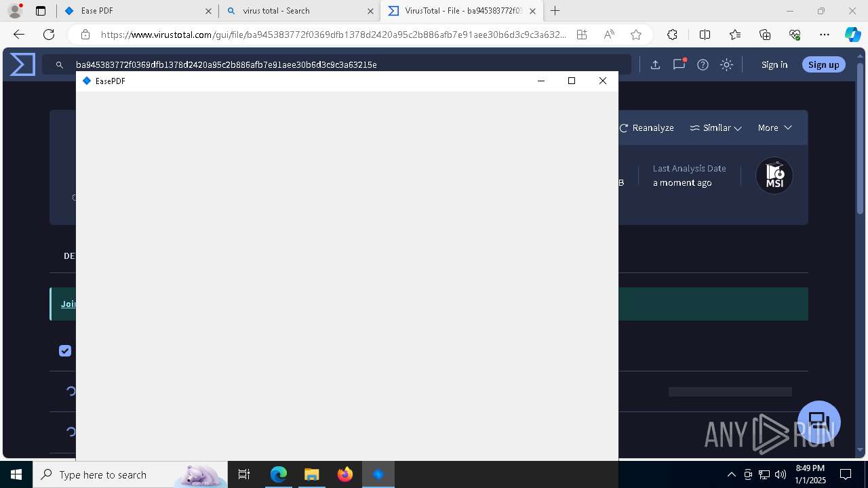Open the app available icon in address bar
Image resolution: width=868 pixels, height=488 pixels.
pyautogui.click(x=582, y=35)
